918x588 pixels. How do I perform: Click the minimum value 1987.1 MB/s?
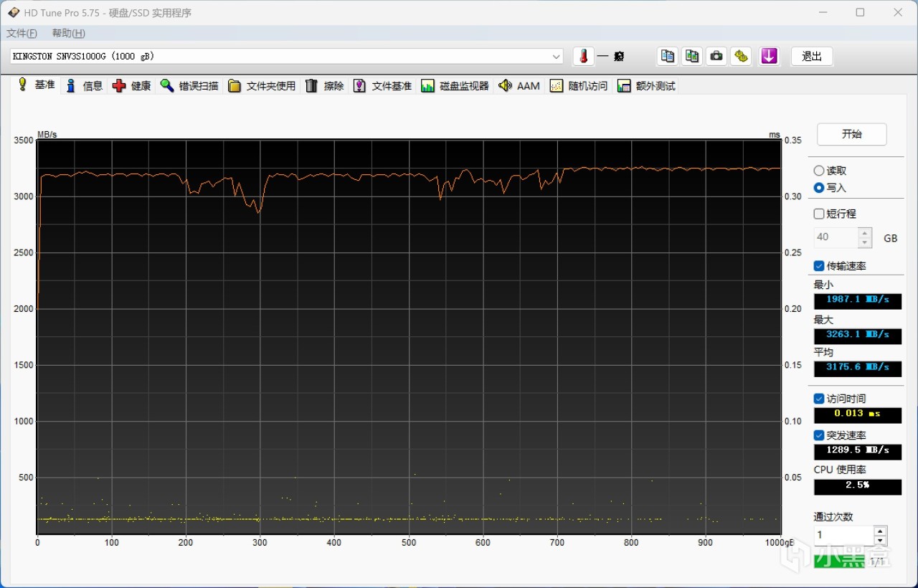point(858,300)
